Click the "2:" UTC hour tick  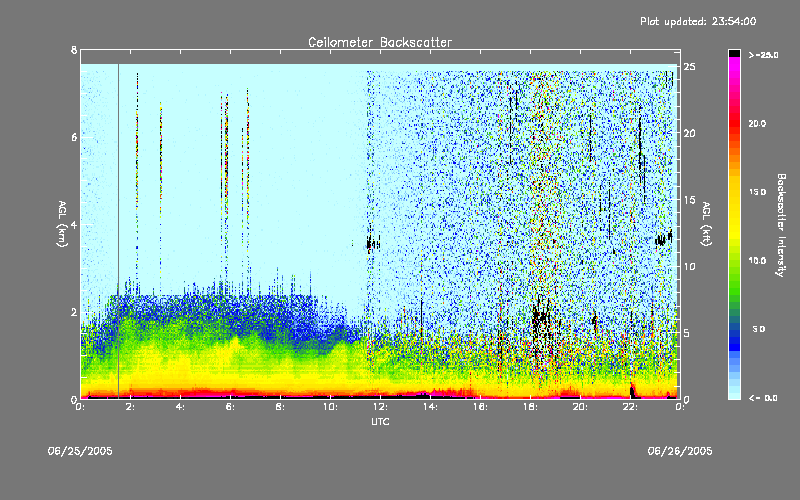coord(131,407)
